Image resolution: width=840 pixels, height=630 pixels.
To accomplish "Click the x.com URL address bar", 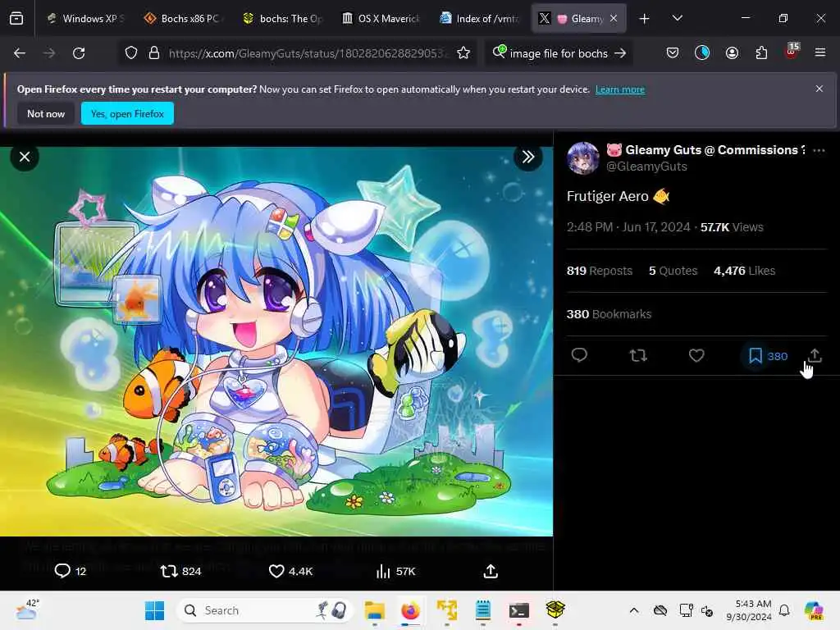I will point(308,53).
